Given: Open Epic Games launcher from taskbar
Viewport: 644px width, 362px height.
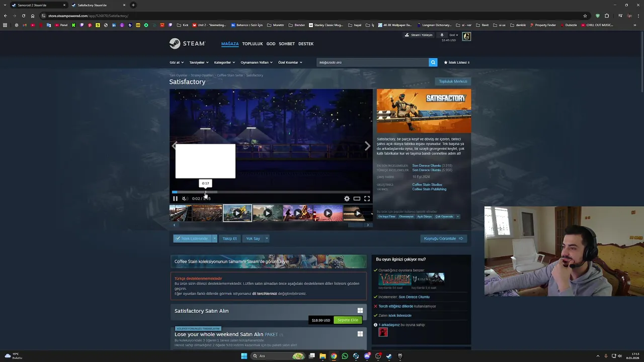Looking at the screenshot, I should coord(400,356).
